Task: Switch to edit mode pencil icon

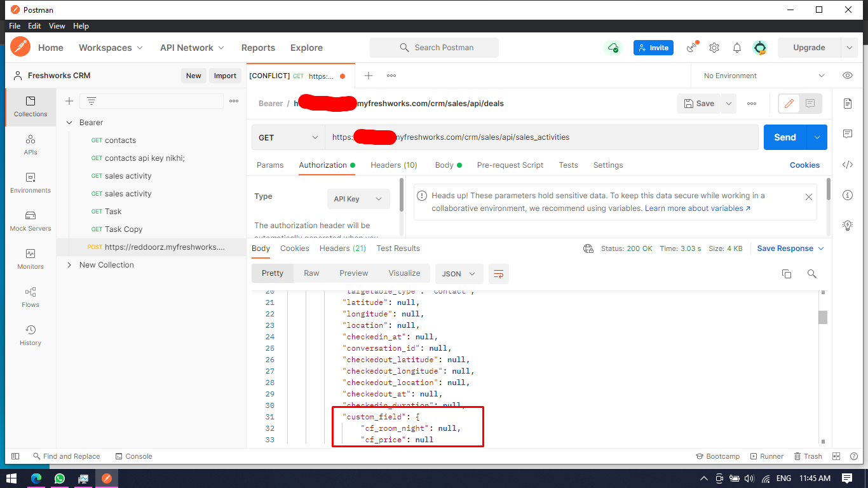Action: point(789,104)
